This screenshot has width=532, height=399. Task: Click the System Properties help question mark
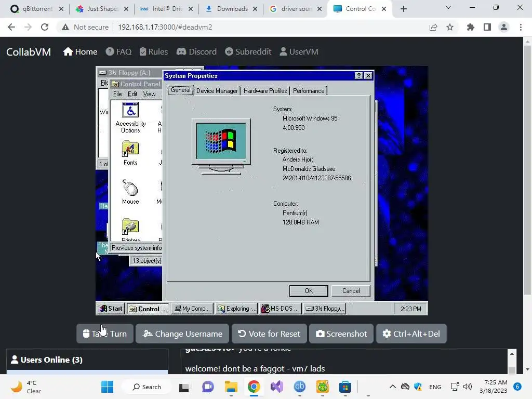[x=358, y=76]
